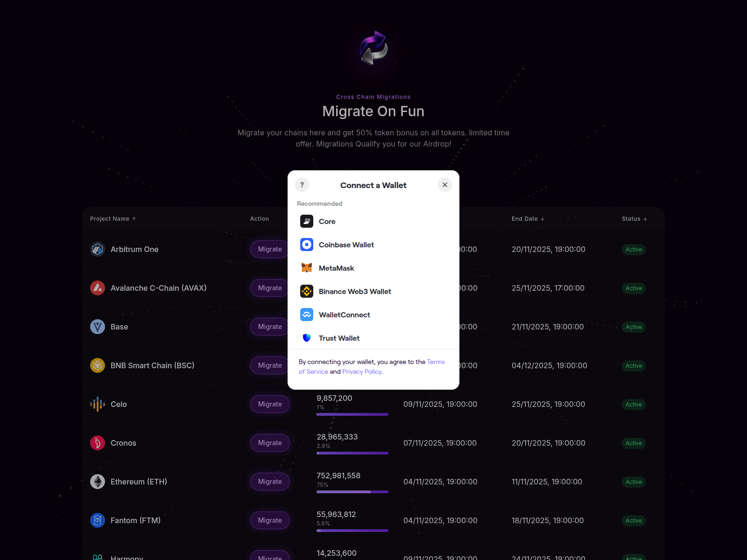
Task: Migrate the Arbitrum One chain
Action: pyautogui.click(x=270, y=249)
